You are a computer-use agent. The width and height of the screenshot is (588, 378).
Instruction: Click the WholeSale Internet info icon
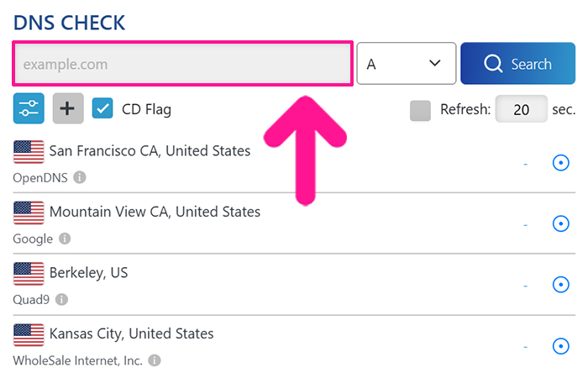[154, 360]
